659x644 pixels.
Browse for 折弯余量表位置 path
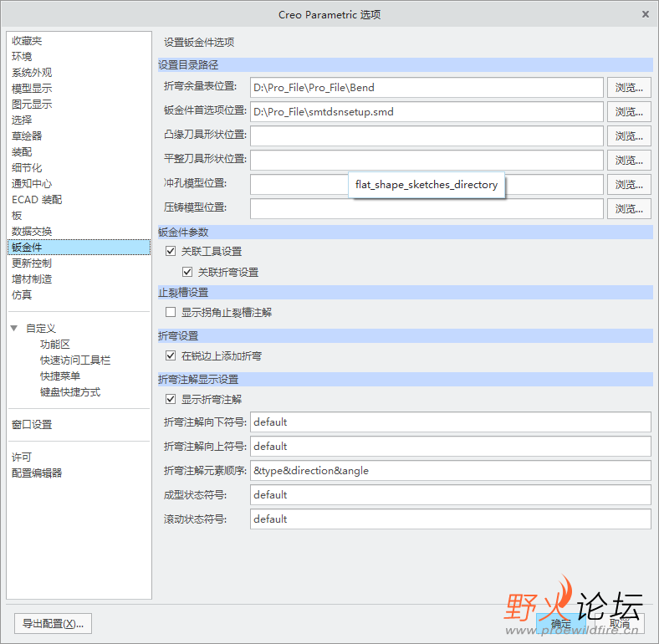629,88
